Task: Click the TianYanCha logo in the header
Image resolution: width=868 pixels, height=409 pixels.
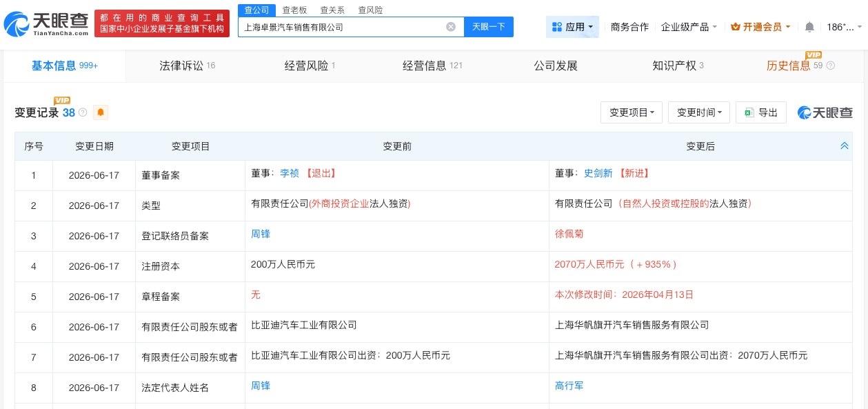Action: [x=46, y=23]
